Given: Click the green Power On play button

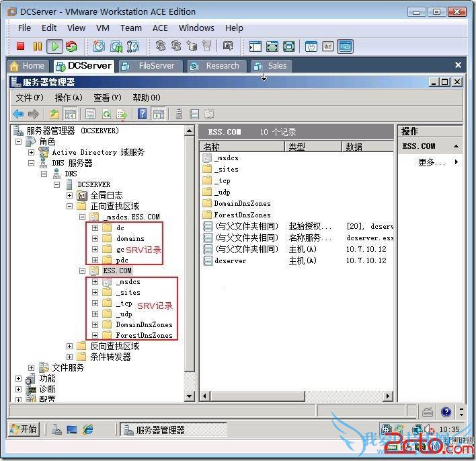Looking at the screenshot, I should click(55, 46).
